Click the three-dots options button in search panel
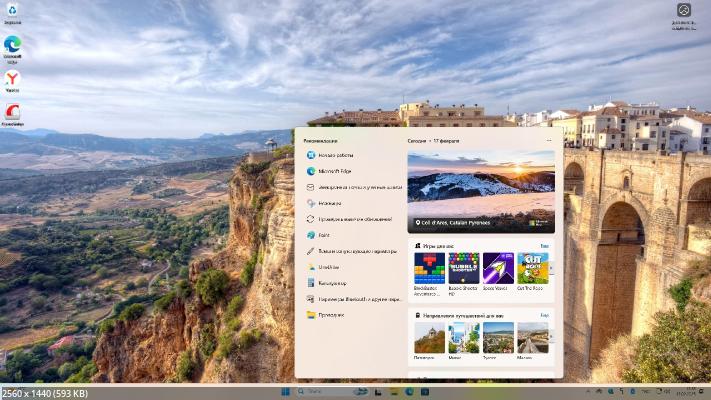Image resolution: width=711 pixels, height=400 pixels. click(549, 141)
